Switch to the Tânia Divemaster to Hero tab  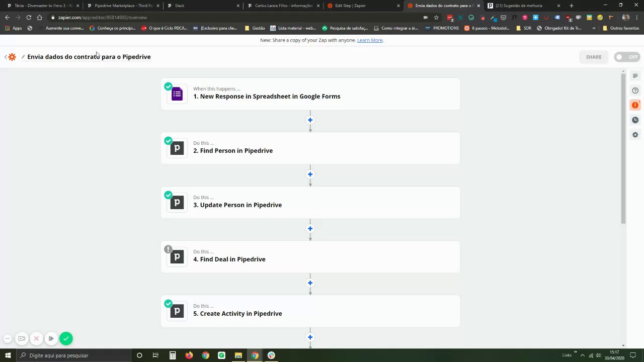coord(43,6)
